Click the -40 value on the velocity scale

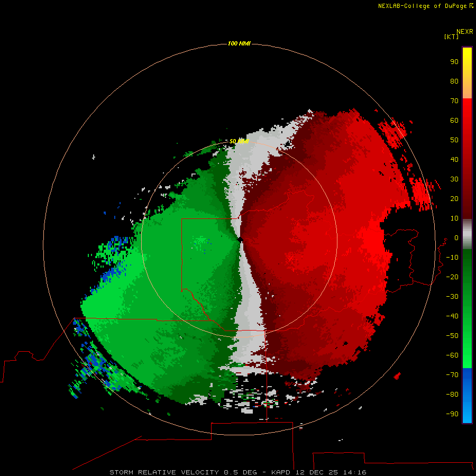[x=452, y=316]
